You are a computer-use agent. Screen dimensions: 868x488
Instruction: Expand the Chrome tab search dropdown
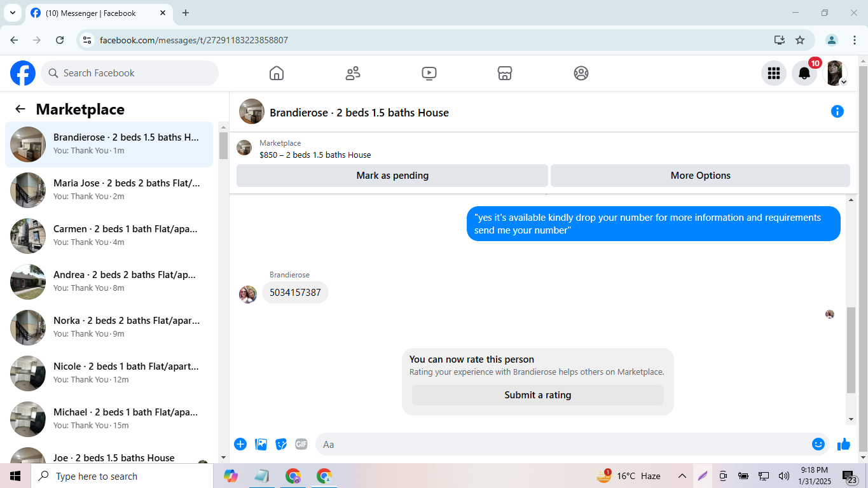click(x=12, y=13)
